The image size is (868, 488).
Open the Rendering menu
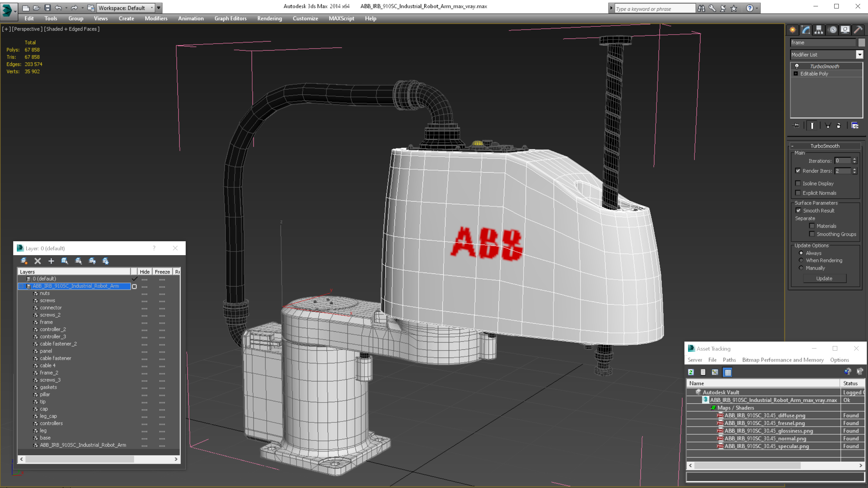pos(269,18)
